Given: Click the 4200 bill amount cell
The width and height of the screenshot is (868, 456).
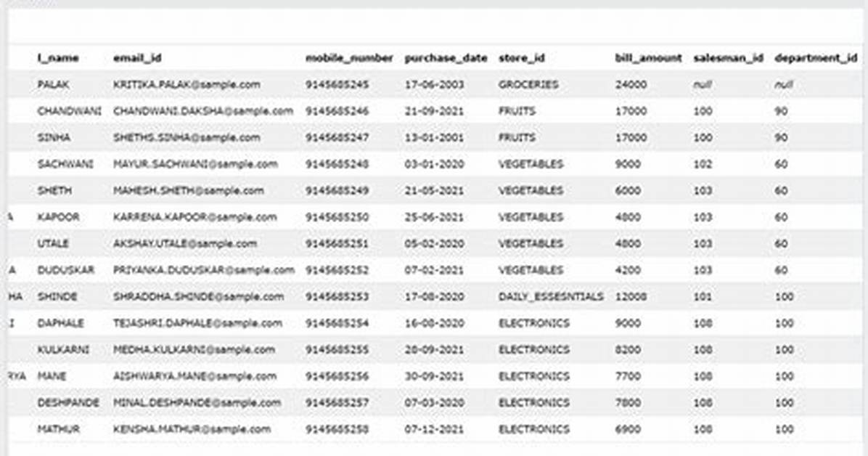Looking at the screenshot, I should [628, 270].
